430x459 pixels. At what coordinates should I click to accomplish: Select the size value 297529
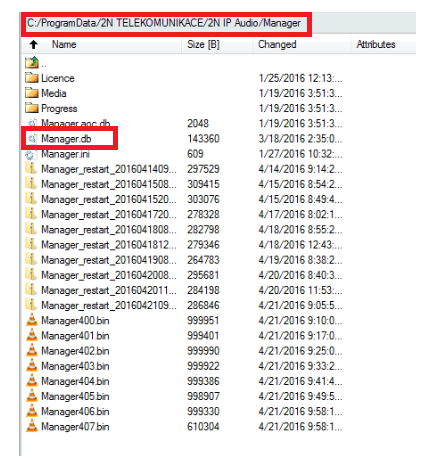click(x=203, y=169)
